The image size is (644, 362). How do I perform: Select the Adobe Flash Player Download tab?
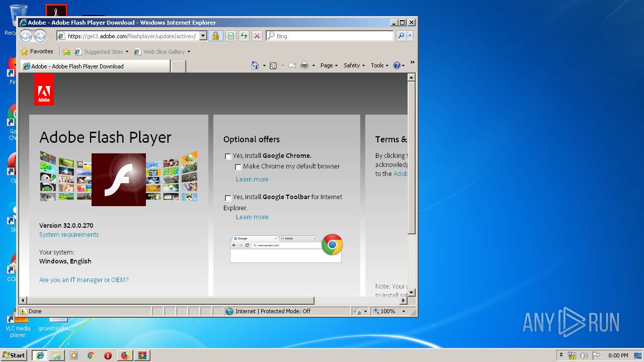[x=95, y=66]
